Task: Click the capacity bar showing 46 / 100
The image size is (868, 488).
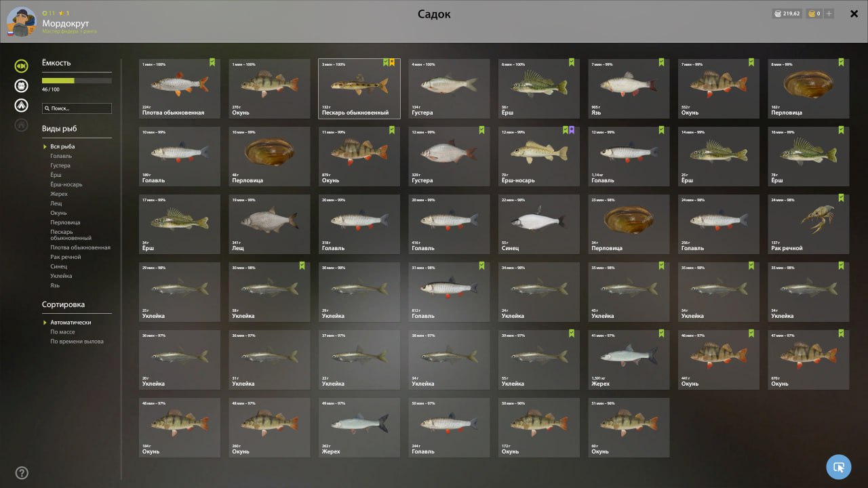Action: pos(77,81)
